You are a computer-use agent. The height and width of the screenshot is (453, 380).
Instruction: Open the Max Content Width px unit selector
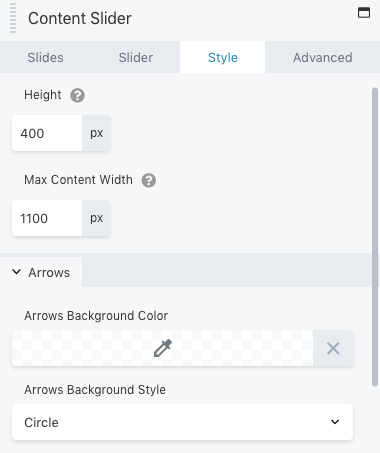click(x=96, y=218)
